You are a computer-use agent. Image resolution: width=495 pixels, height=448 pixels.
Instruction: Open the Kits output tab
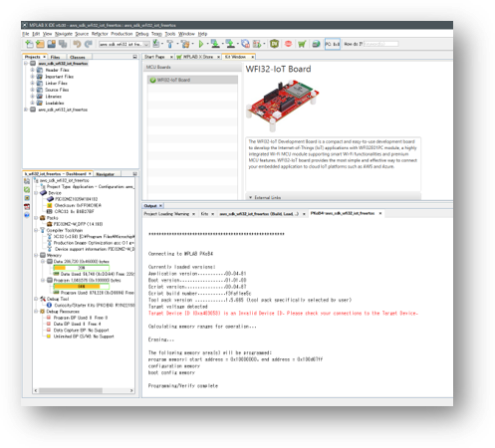pos(204,214)
